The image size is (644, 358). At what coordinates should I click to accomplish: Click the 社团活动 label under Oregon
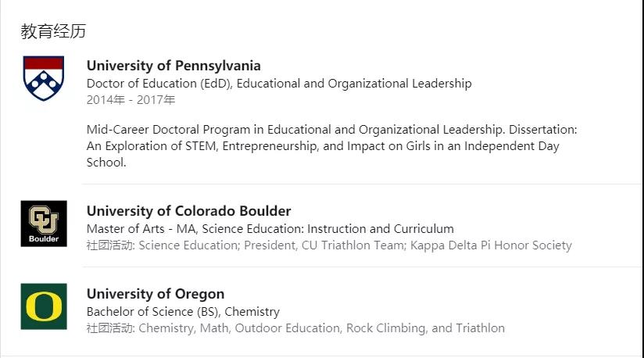click(110, 328)
